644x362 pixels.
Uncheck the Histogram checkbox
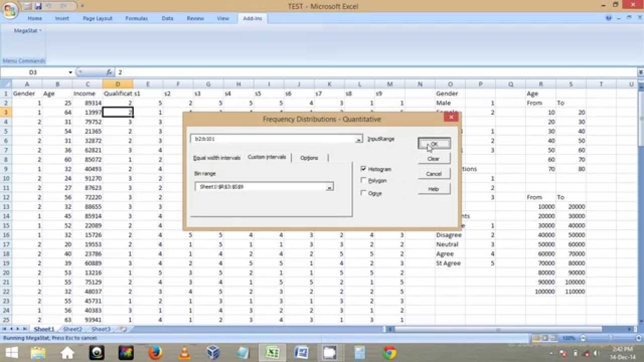pos(363,169)
